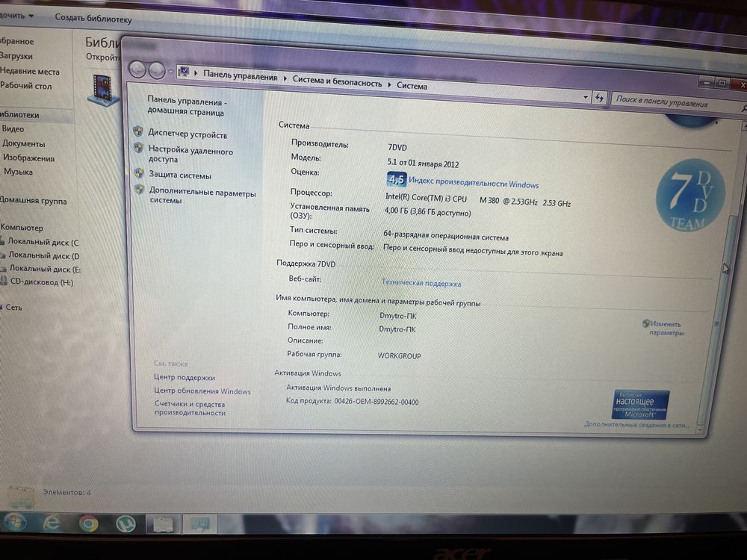Viewport: 747px width, 560px height.
Task: Open Дополнительные сведения в сети link
Action: (636, 424)
